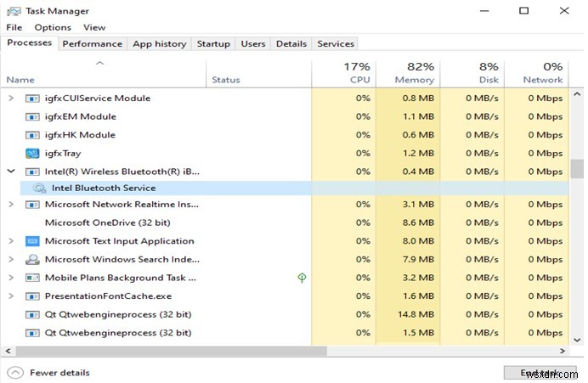Click the Mobile Plans Background Task icon
Viewport: 588px width, 383px height.
32,278
